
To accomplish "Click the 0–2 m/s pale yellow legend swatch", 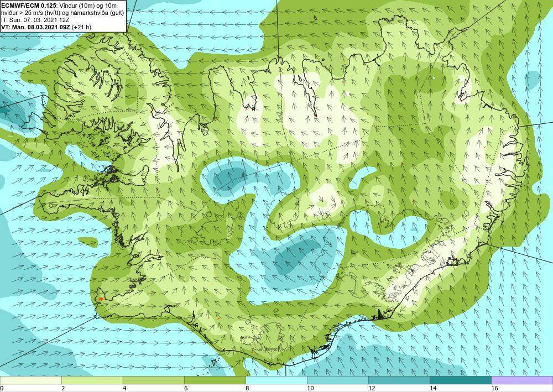I will pos(30,380).
